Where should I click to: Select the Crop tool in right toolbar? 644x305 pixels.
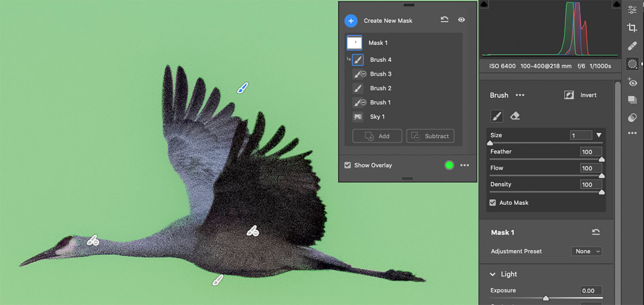632,27
